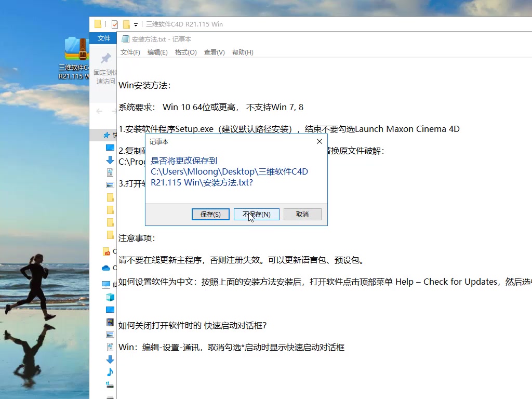Click the line starting '如何设置软件为中文'
This screenshot has height=399, width=532.
tap(325, 282)
